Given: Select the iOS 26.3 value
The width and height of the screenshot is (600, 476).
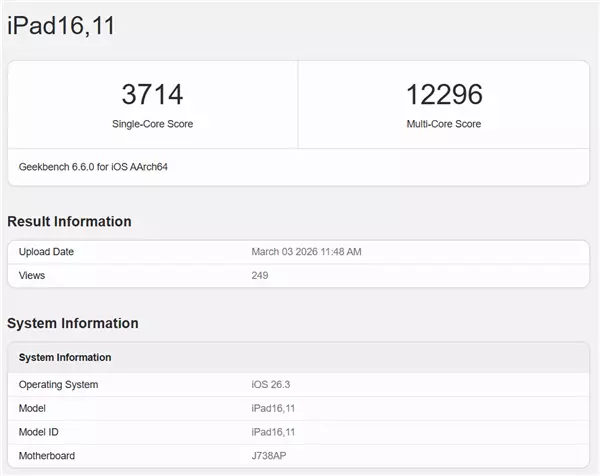Looking at the screenshot, I should (271, 385).
